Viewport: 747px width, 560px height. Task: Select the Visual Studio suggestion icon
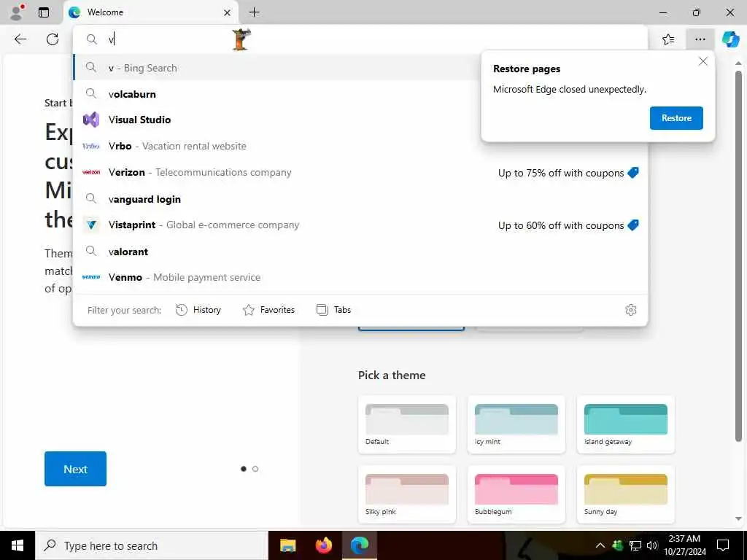tap(91, 120)
